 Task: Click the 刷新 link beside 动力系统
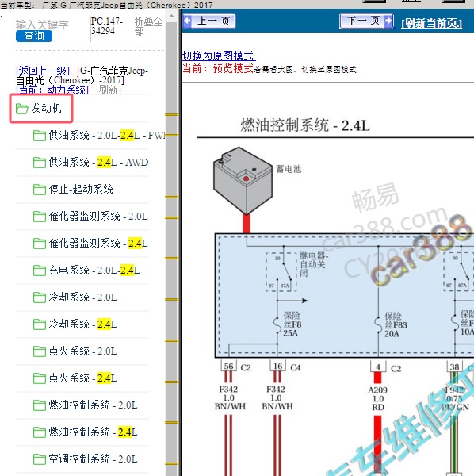coord(109,90)
